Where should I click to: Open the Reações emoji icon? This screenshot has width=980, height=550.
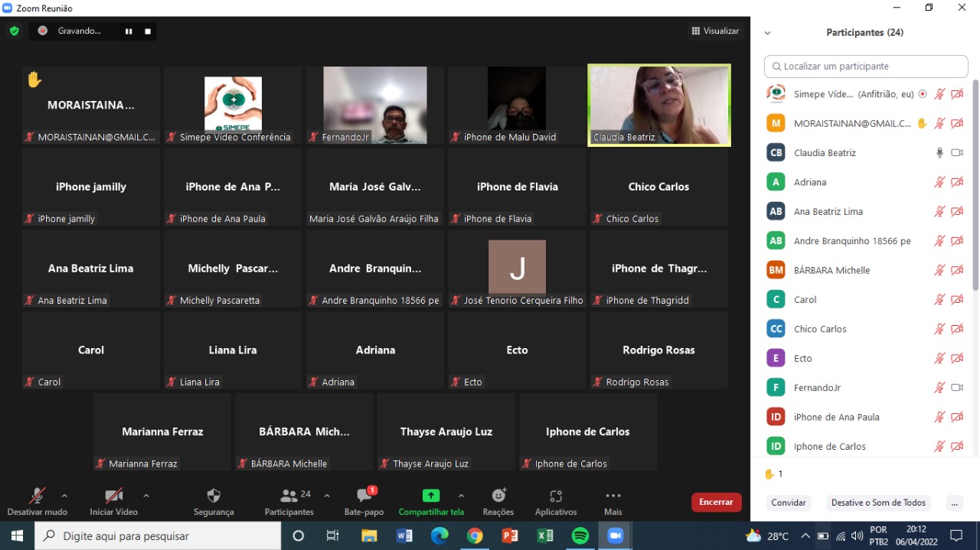498,496
